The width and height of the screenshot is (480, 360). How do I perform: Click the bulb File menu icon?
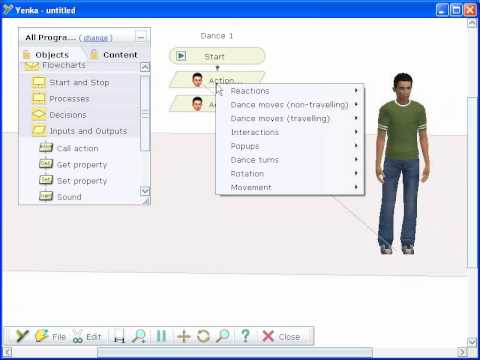(42, 336)
